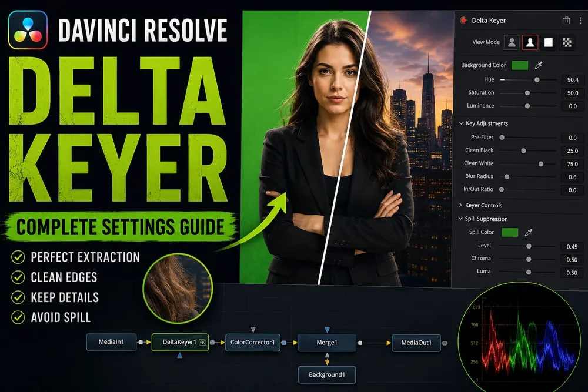The height and width of the screenshot is (392, 588).
Task: Click the Luminance slider handle
Action: click(x=527, y=106)
